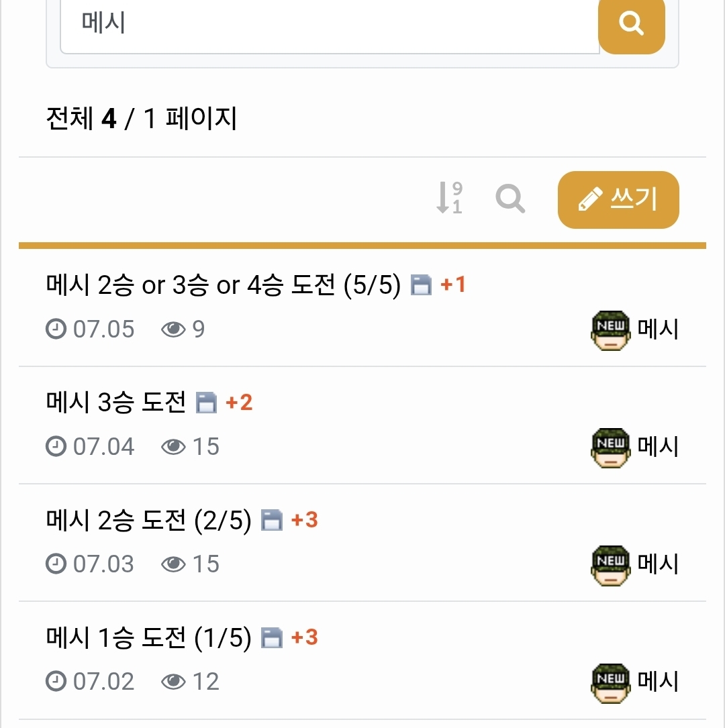Image resolution: width=725 pixels, height=728 pixels.
Task: Click the sort order icon
Action: click(x=449, y=199)
